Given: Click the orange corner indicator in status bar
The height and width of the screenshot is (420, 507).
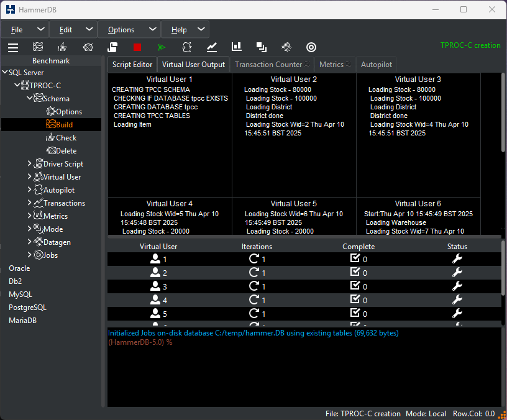Looking at the screenshot, I should (501, 415).
